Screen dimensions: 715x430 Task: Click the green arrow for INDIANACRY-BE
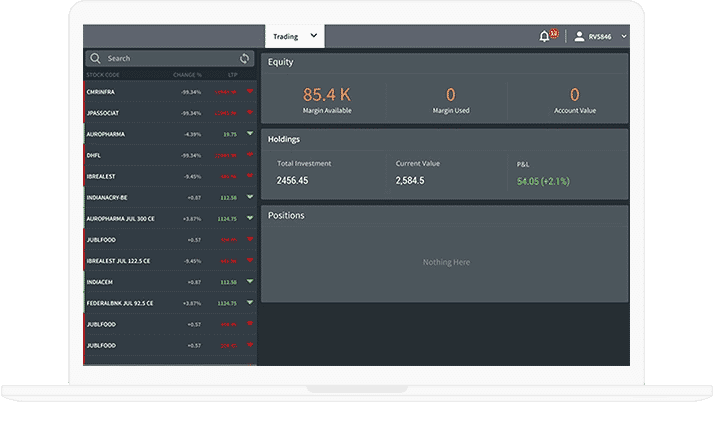pyautogui.click(x=250, y=197)
